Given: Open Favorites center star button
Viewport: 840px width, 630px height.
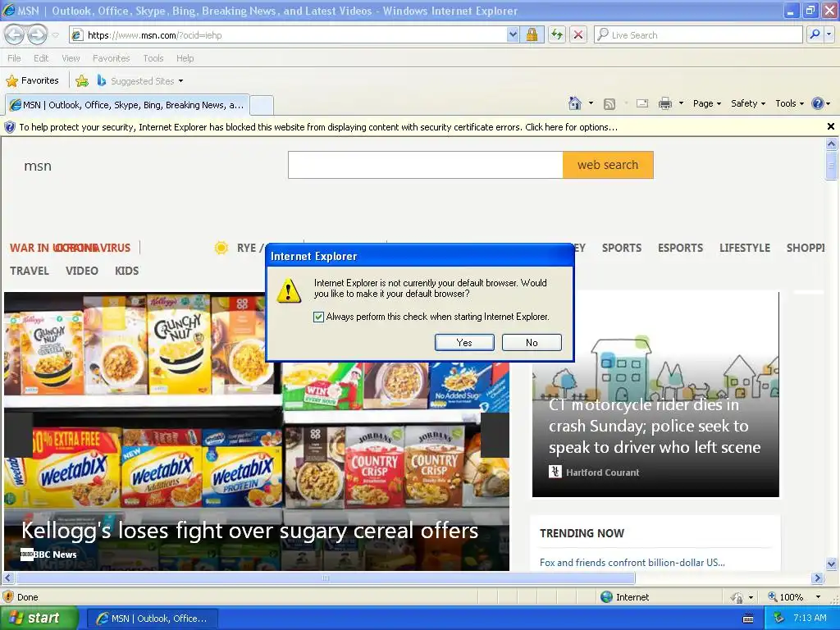Looking at the screenshot, I should pyautogui.click(x=32, y=81).
